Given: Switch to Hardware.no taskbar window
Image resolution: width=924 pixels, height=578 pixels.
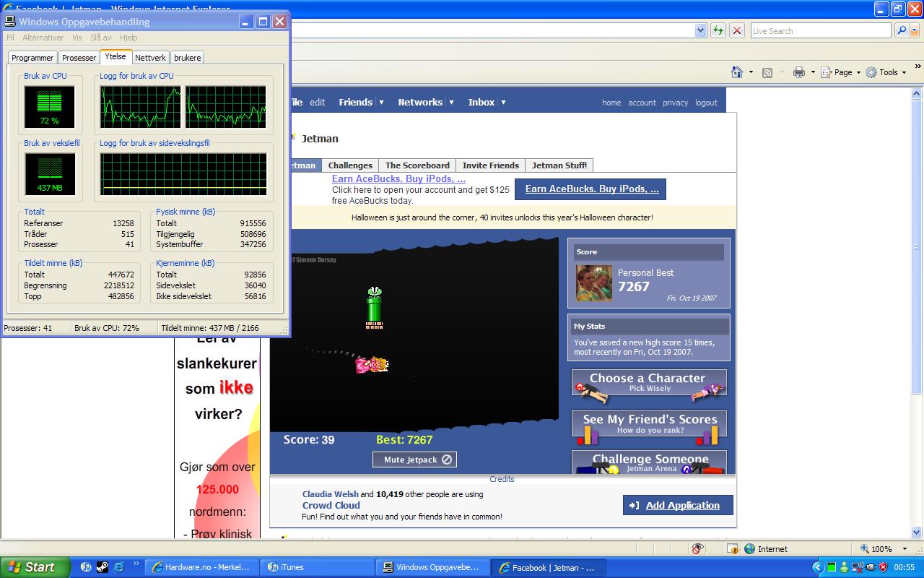Looking at the screenshot, I should click(201, 567).
